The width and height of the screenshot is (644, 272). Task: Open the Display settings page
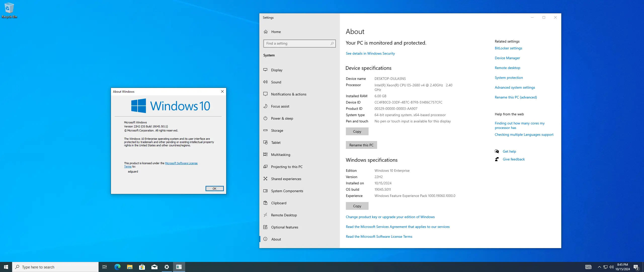276,70
